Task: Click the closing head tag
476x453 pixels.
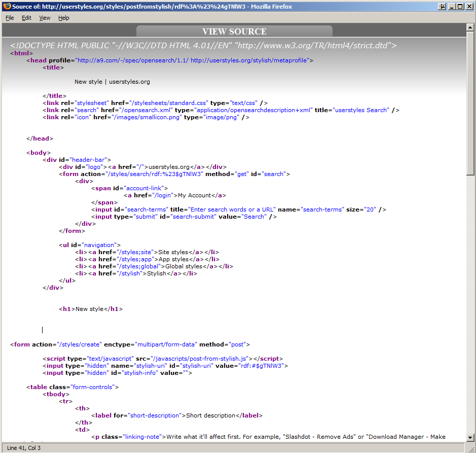Action: tap(40, 138)
